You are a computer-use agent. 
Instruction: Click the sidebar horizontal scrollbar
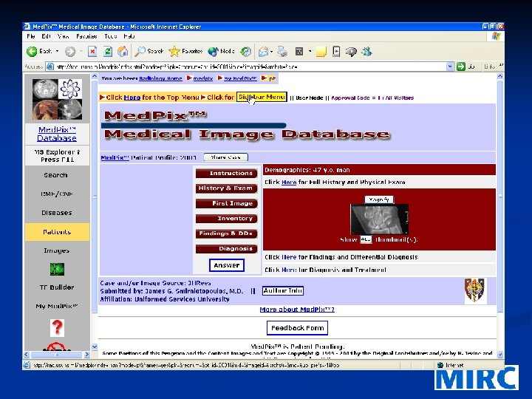57,355
